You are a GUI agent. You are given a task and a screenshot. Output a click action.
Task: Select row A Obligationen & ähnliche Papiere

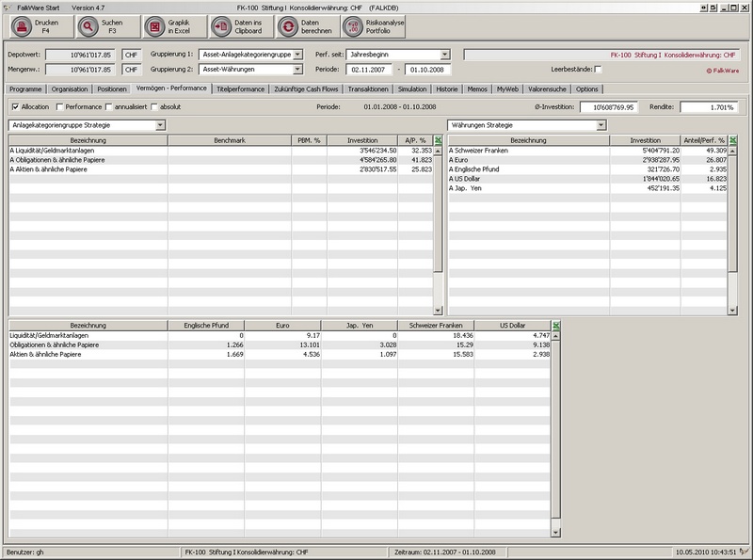tap(221, 160)
